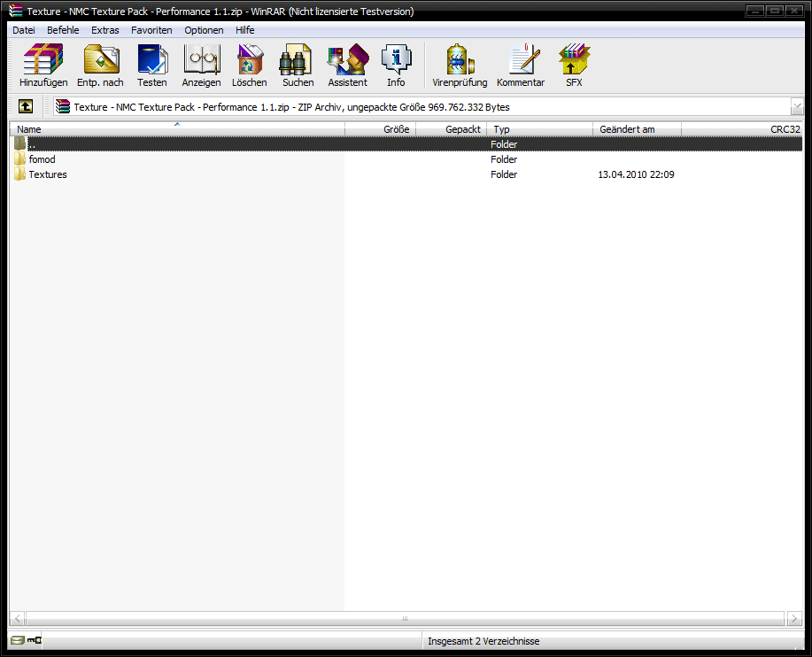Maximize the WinRAR window
This screenshot has width=812, height=657.
point(775,11)
